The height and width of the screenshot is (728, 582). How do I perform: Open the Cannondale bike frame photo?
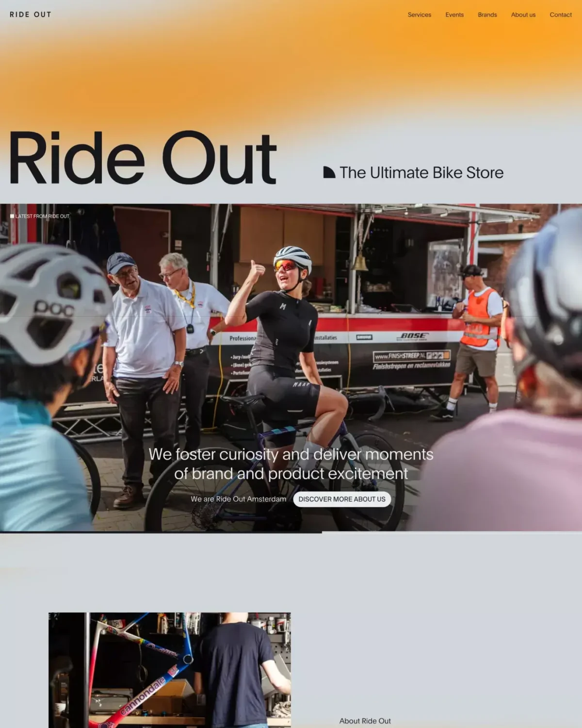(x=170, y=670)
